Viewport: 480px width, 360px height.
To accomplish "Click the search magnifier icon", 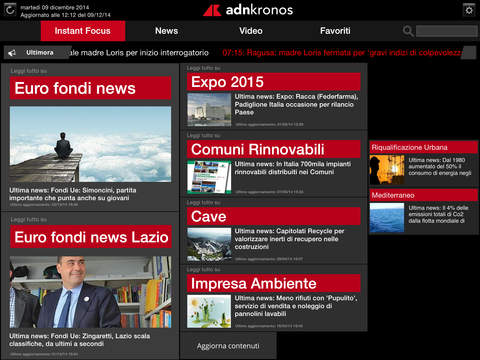I will pyautogui.click(x=408, y=31).
